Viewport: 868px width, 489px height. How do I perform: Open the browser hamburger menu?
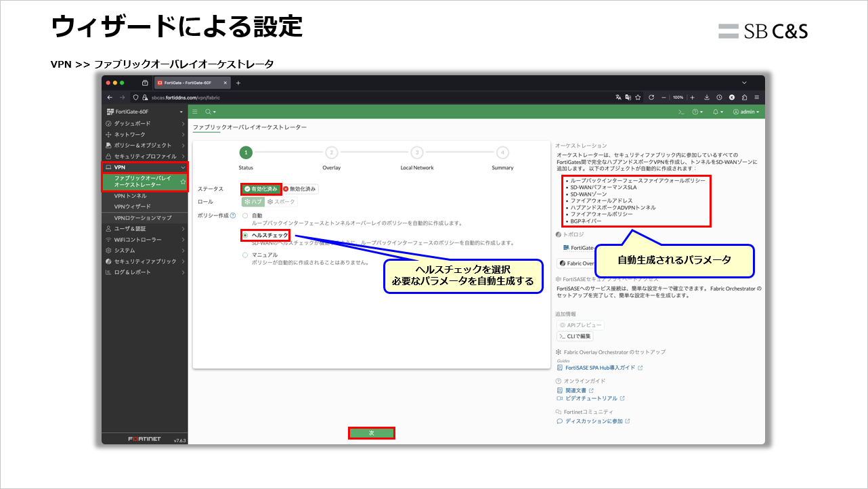click(756, 97)
